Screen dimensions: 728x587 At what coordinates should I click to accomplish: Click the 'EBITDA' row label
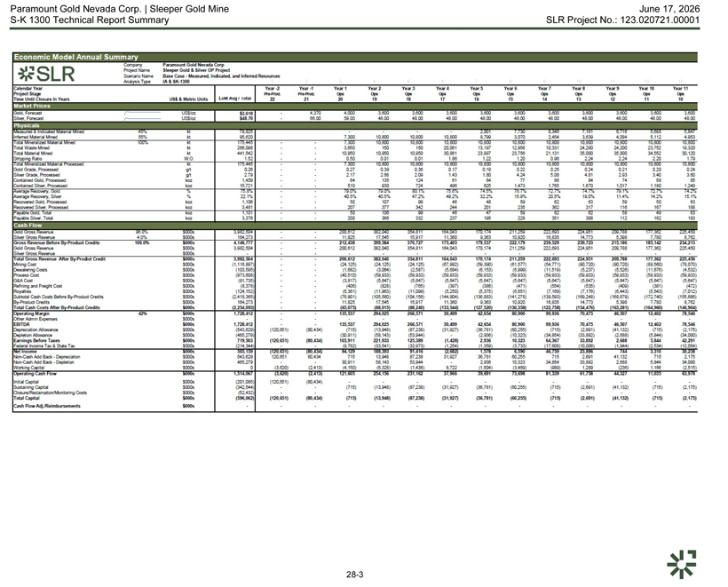(x=22, y=325)
